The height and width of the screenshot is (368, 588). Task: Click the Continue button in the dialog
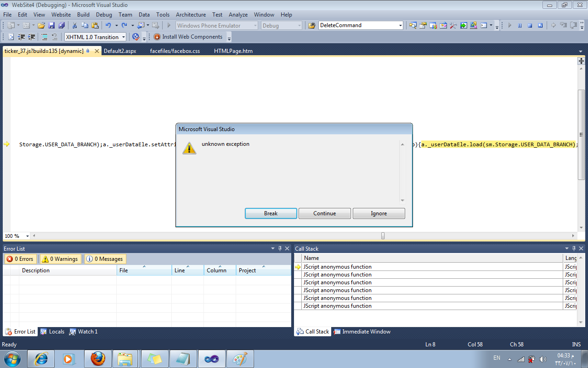325,213
